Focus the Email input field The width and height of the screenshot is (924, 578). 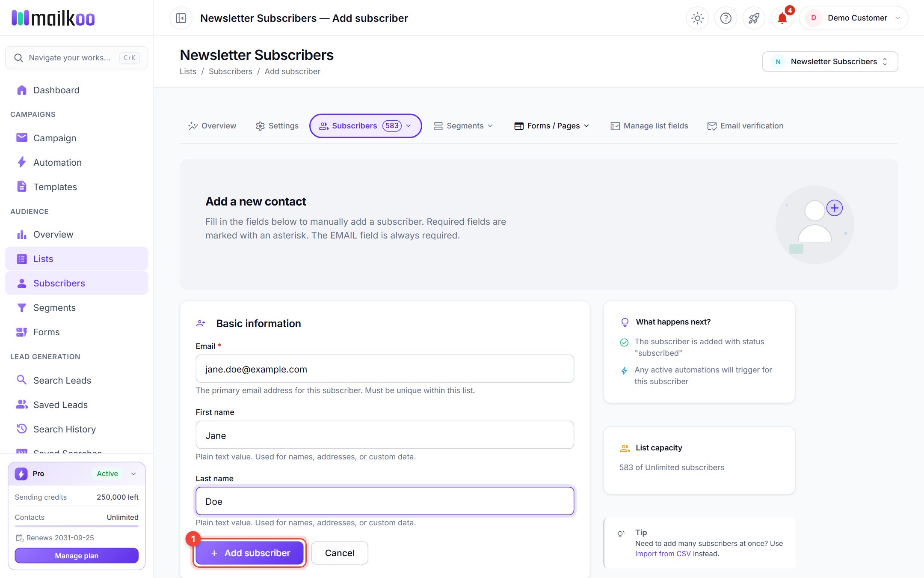[x=385, y=369]
